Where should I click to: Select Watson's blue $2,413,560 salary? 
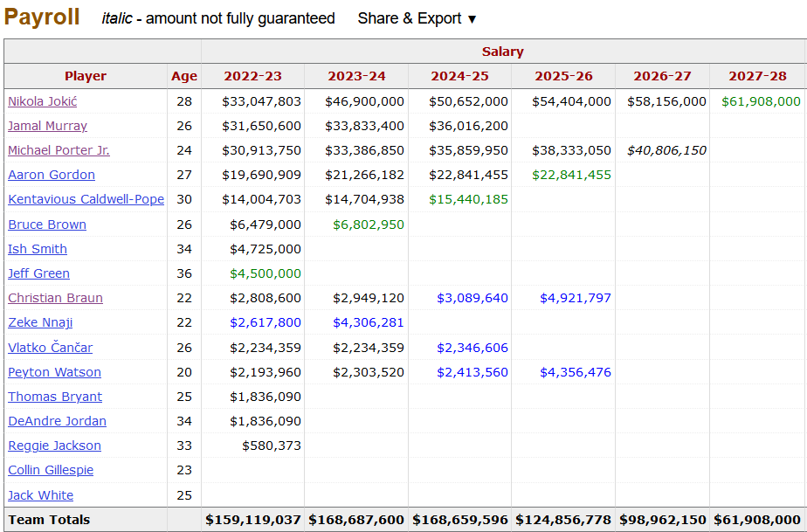472,372
